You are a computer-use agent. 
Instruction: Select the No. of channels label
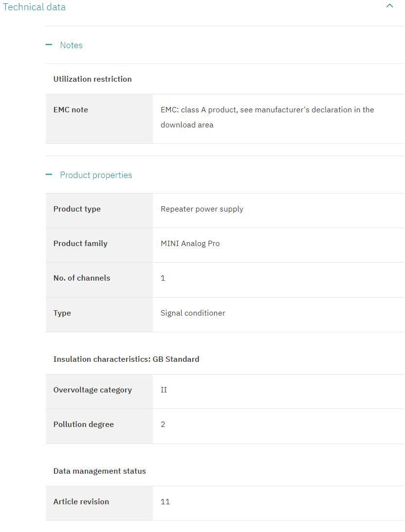pos(82,278)
